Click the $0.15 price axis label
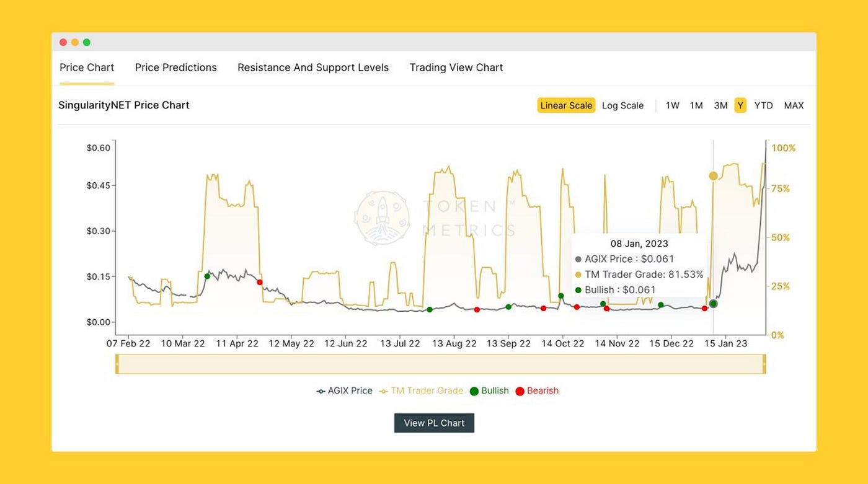Viewport: 868px width, 484px height. pos(98,276)
